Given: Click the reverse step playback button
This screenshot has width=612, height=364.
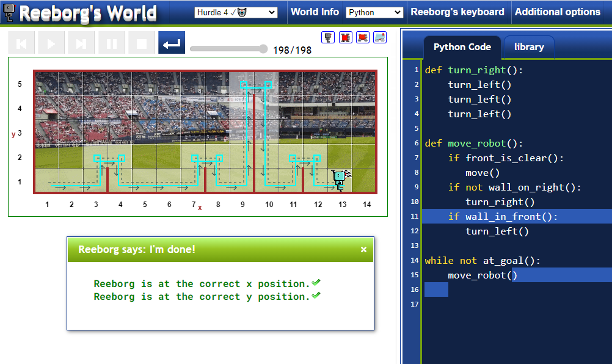Looking at the screenshot, I should 21,43.
